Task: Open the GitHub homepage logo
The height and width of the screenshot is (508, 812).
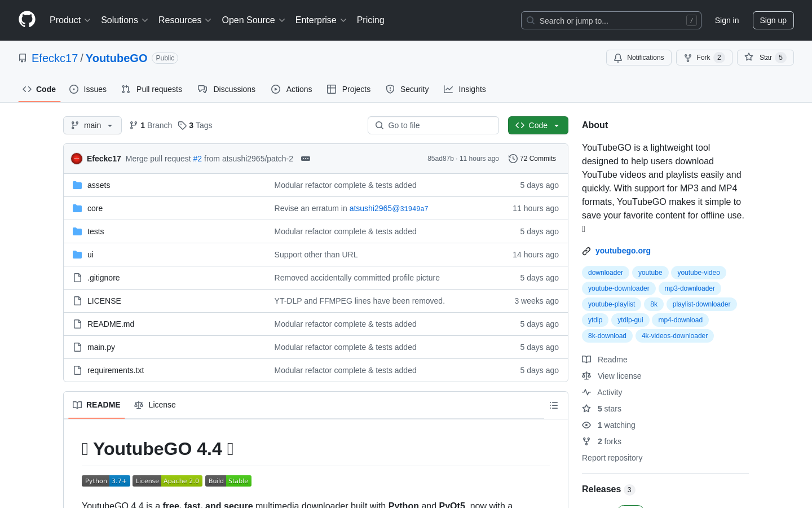Action: (27, 20)
